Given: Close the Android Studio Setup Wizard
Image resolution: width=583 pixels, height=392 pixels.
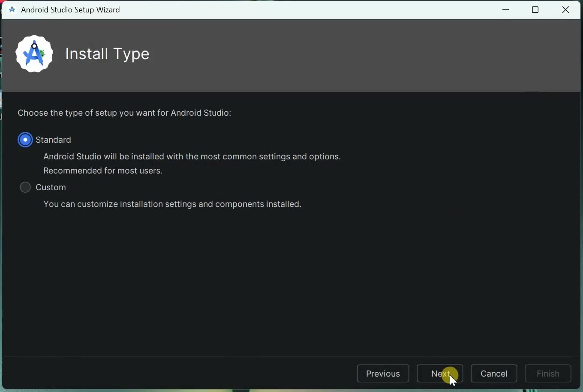Looking at the screenshot, I should point(567,10).
